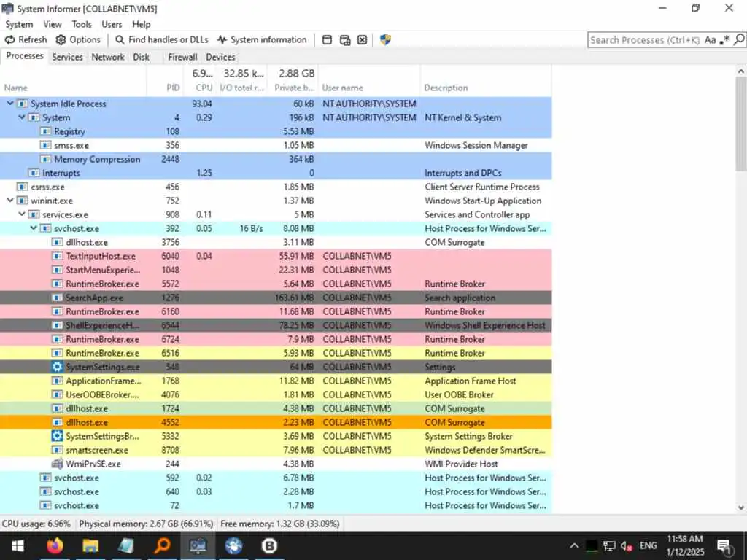
Task: Select the Registry process row
Action: [x=276, y=131]
